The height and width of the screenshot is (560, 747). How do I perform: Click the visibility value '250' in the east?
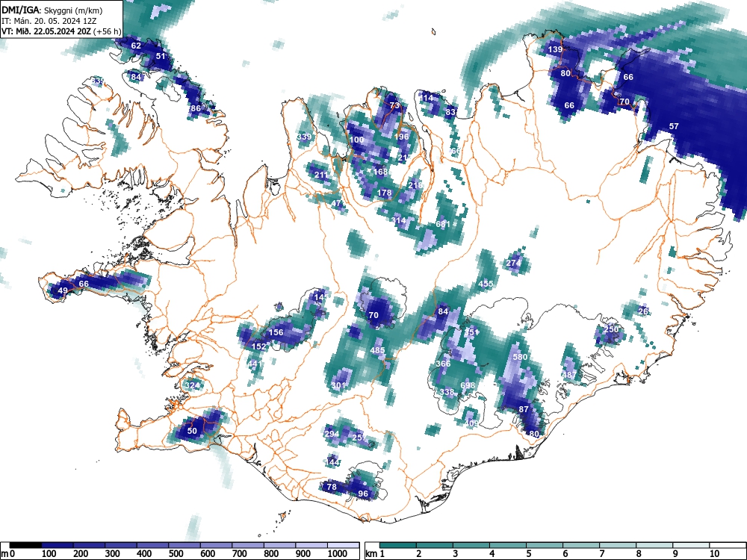click(611, 329)
